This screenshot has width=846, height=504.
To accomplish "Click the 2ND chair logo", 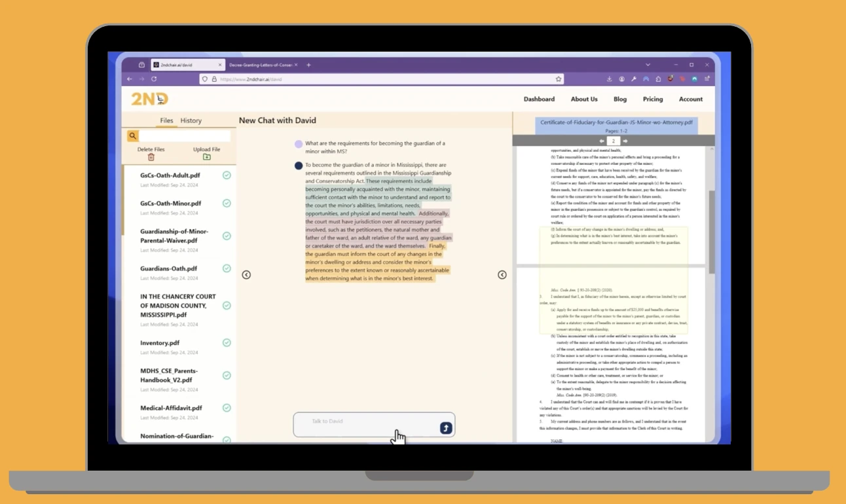I will click(x=149, y=99).
